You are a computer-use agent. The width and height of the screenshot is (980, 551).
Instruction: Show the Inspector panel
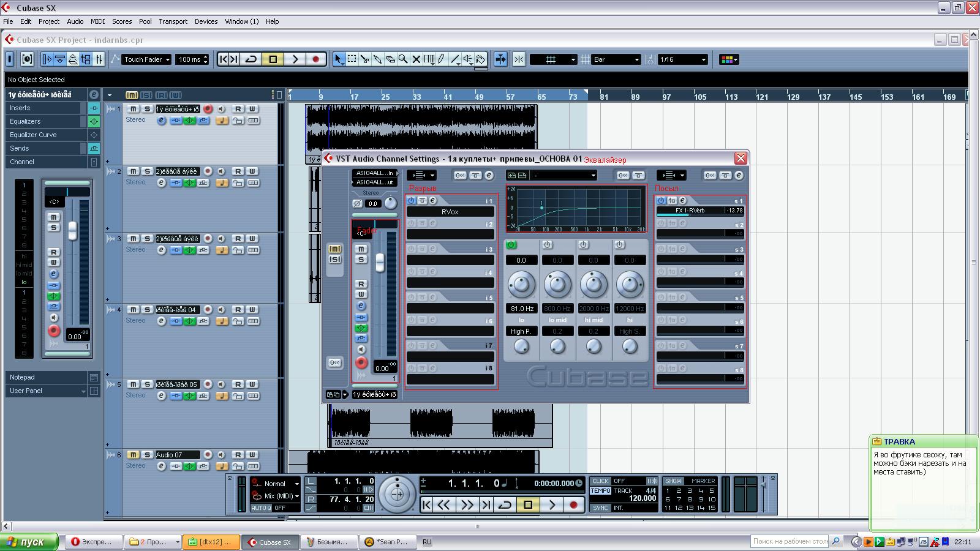[x=47, y=59]
